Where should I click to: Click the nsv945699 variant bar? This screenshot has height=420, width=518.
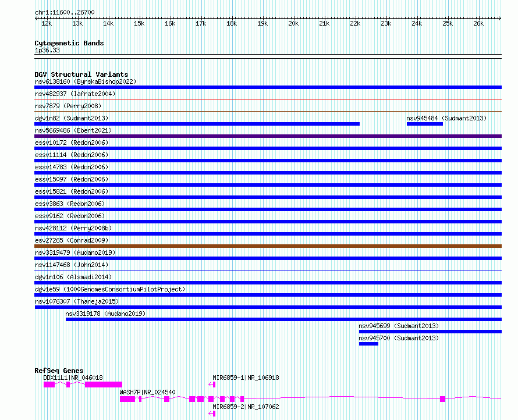coord(431,332)
